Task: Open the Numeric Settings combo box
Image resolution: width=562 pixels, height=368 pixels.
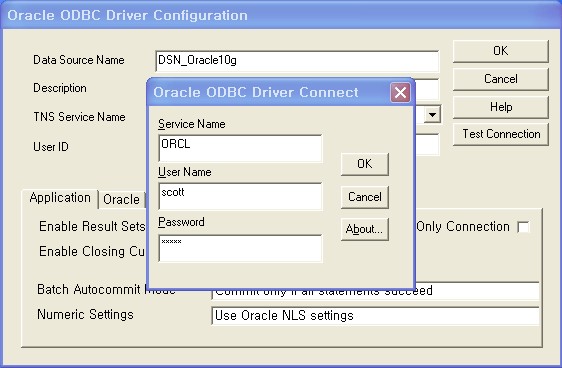Action: 375,316
